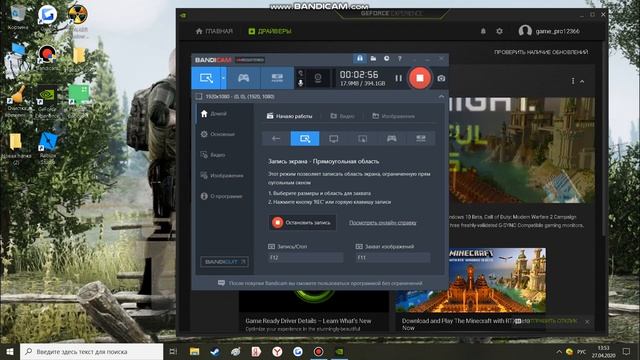The height and width of the screenshot is (360, 640).
Task: Open the BANDICUT button
Action: pyautogui.click(x=224, y=262)
